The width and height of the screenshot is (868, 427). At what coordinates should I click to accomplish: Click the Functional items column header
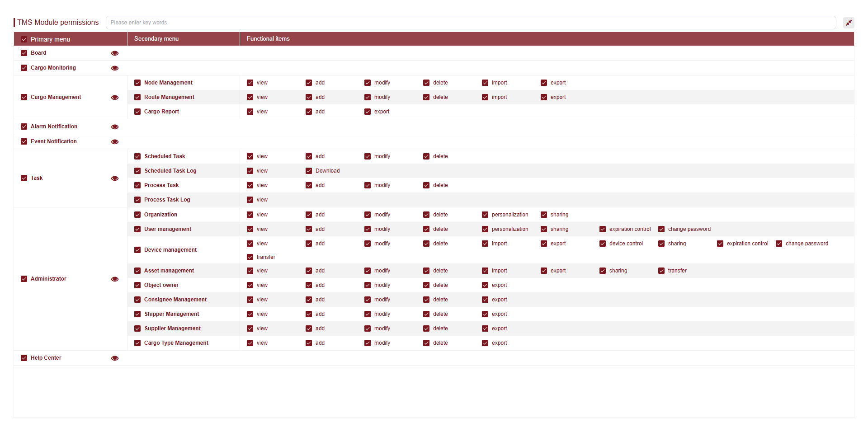tap(268, 39)
